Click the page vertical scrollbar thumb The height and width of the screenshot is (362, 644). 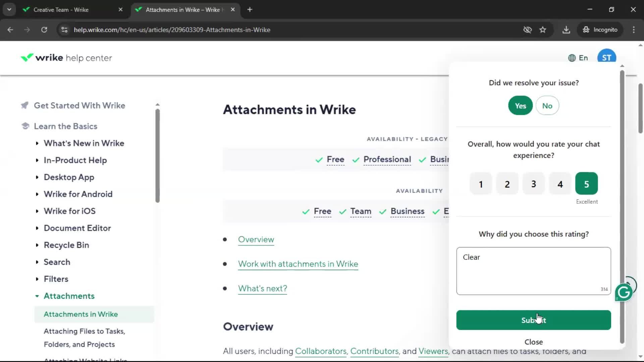pyautogui.click(x=640, y=108)
